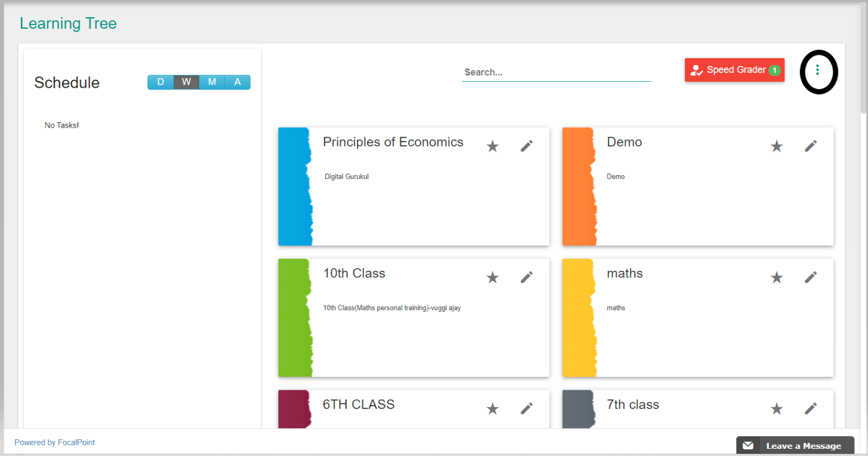
Task: Show All tasks with the A tab
Action: pos(237,82)
